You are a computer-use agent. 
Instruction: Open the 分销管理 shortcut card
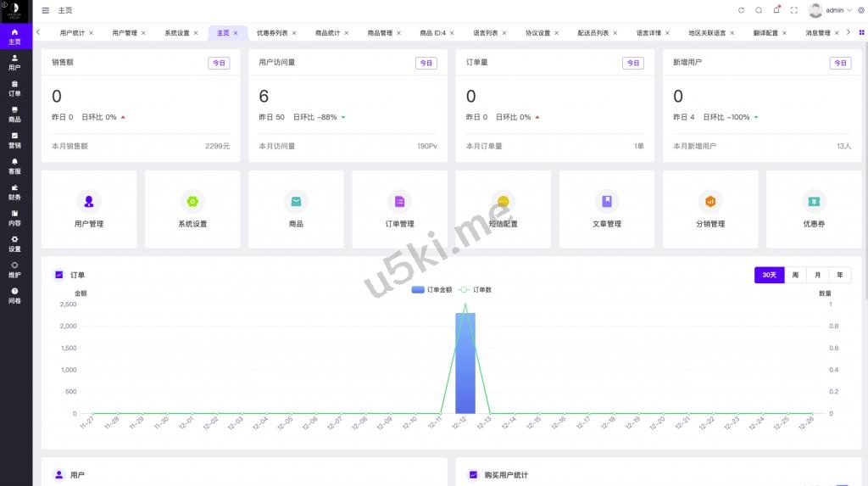tap(709, 209)
